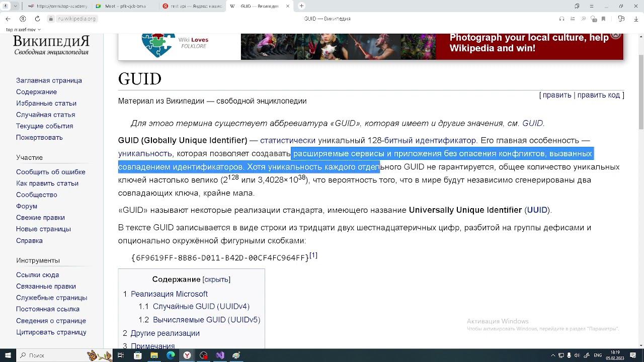Viewport: 644px width, 362px height.
Task: Open the downloads arrow icon
Action: coord(635,19)
